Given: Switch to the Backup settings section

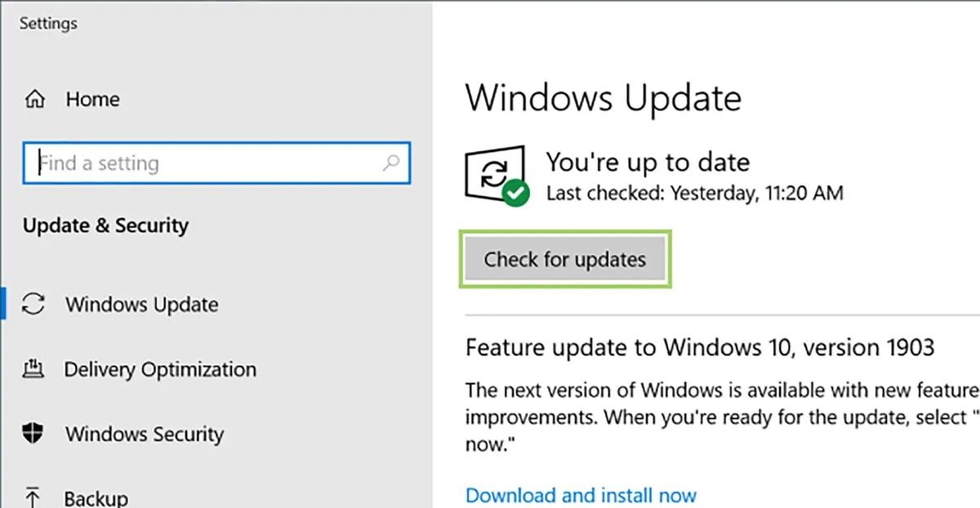Looking at the screenshot, I should pos(96,497).
